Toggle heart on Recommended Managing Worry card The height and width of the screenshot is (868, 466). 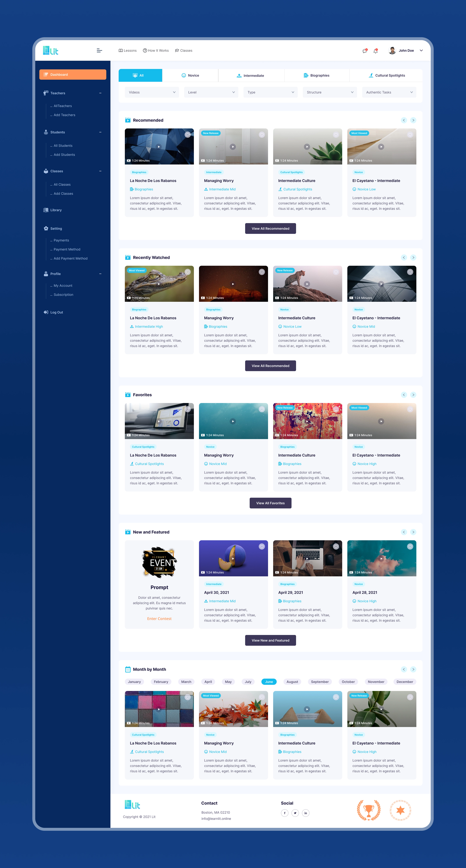pyautogui.click(x=262, y=135)
